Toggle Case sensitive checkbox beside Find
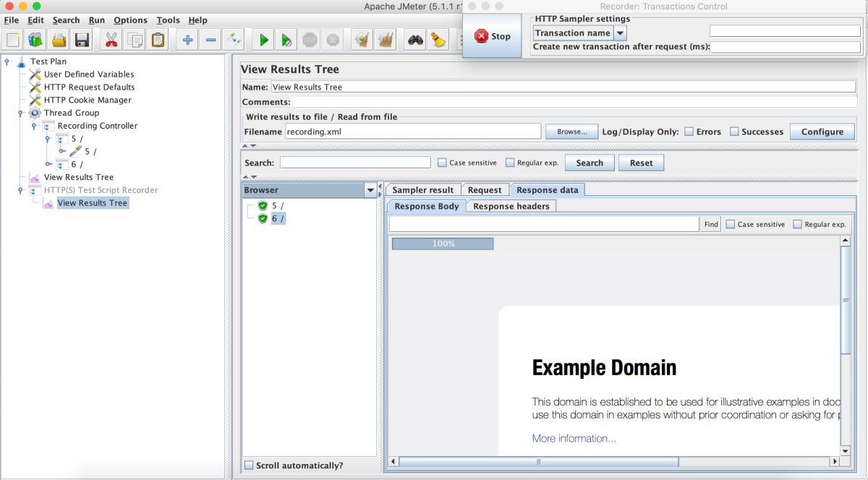The width and height of the screenshot is (868, 480). click(731, 224)
